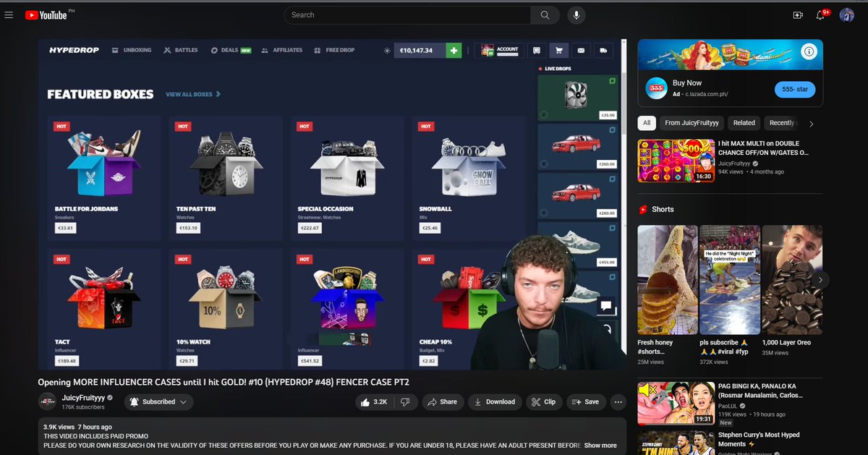The width and height of the screenshot is (868, 455).
Task: Click into the YouTube search field
Action: [x=407, y=14]
